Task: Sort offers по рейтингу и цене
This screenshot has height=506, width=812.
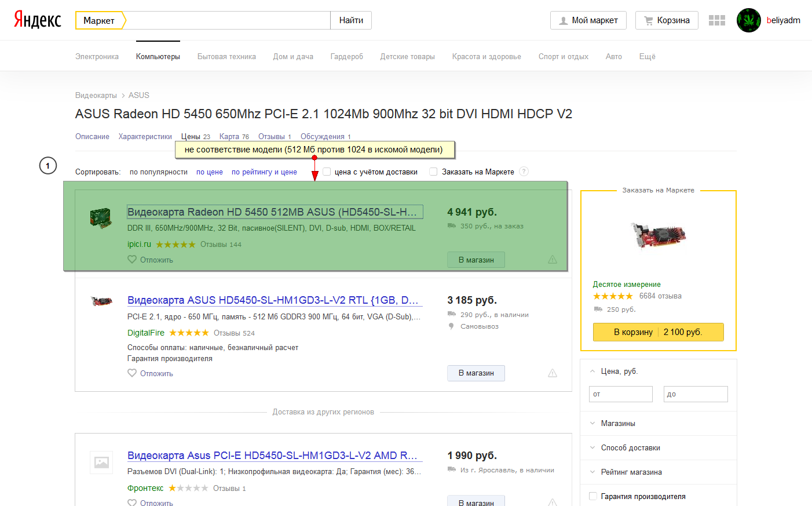Action: pos(264,172)
